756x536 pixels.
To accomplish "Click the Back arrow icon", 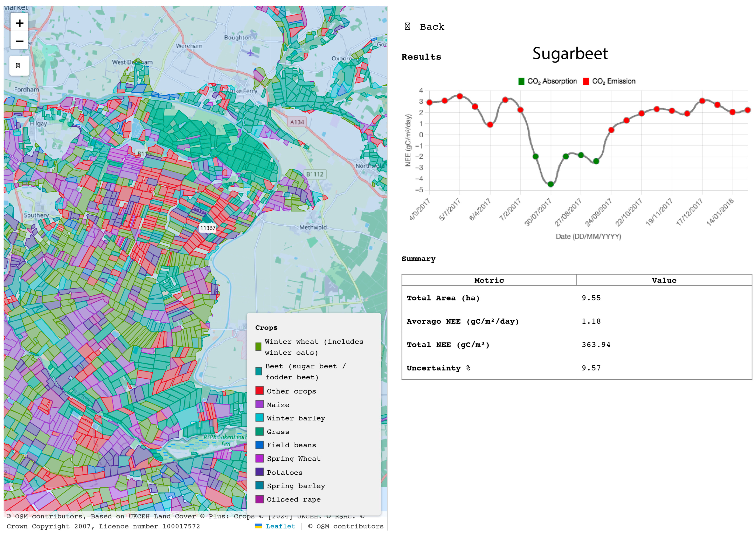I will tap(407, 26).
